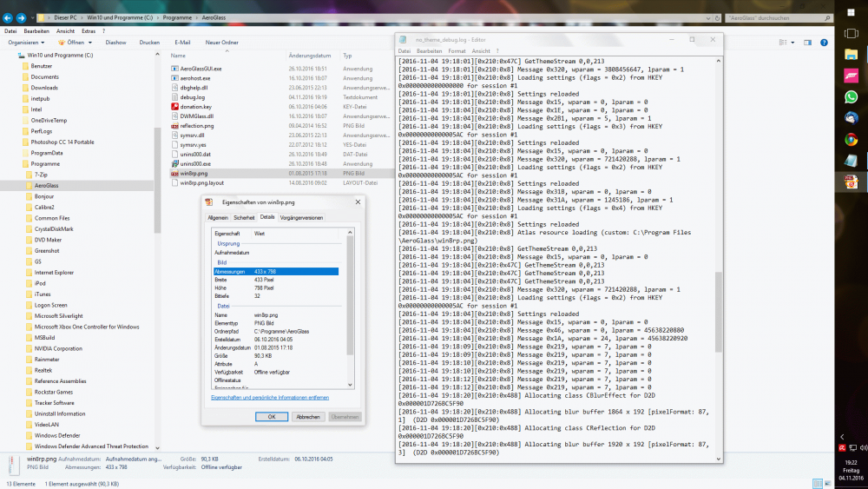Switch to the Sicherheit tab
Image resolution: width=868 pixels, height=489 pixels.
point(244,217)
